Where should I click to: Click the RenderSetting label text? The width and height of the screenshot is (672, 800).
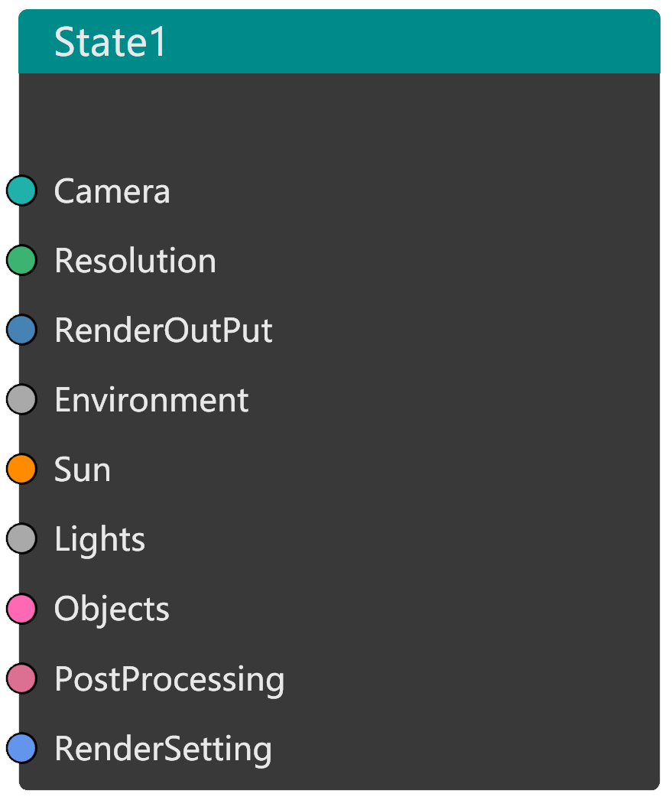pos(163,749)
